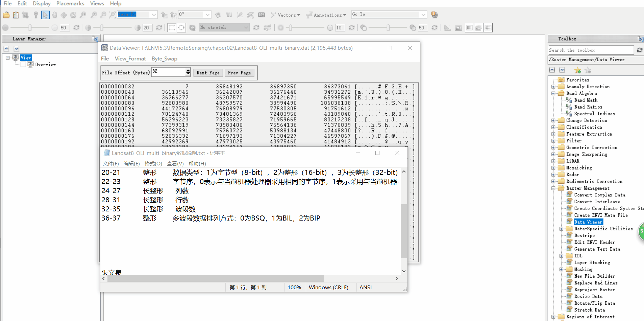Toggle the View eye icon in Layer Manager
This screenshot has height=321, width=644.
click(16, 58)
